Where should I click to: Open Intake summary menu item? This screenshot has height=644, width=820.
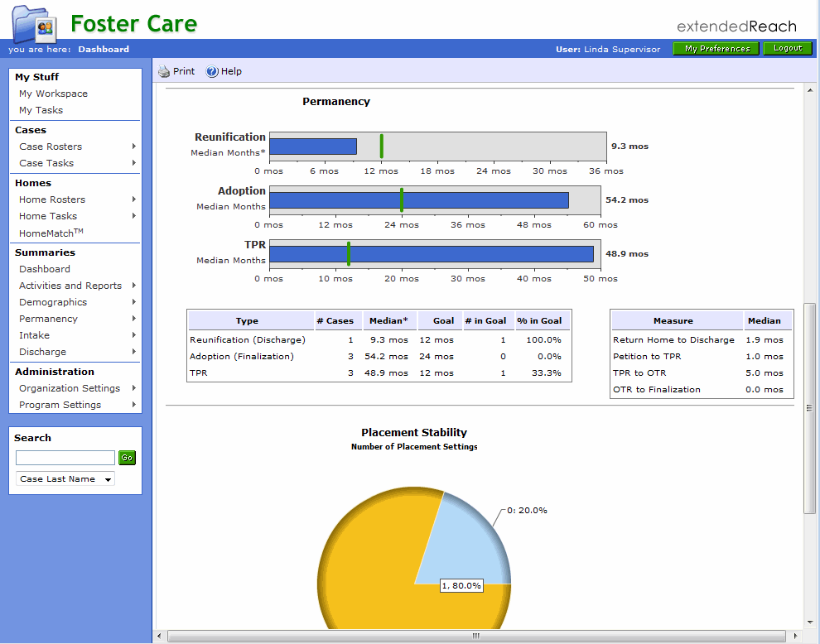click(x=35, y=335)
